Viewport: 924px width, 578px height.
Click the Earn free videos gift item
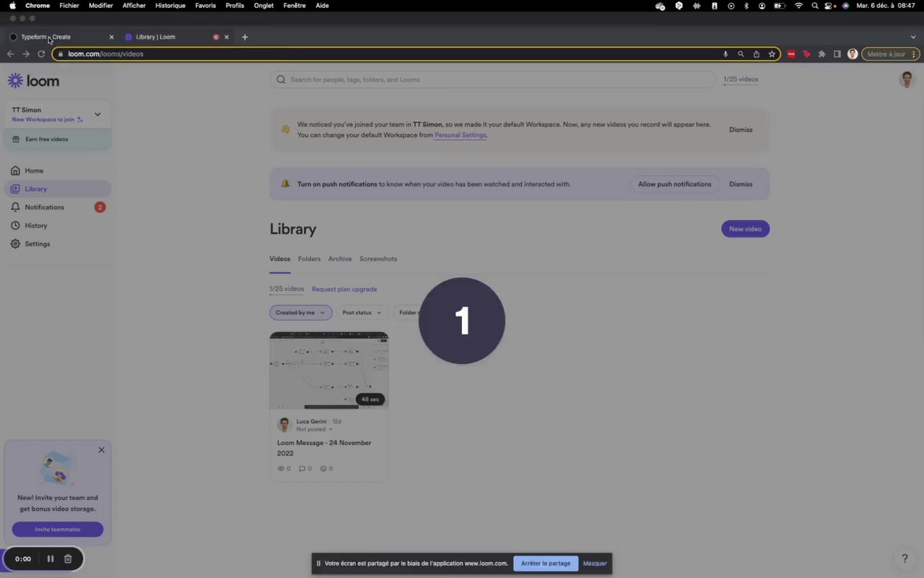pyautogui.click(x=58, y=139)
